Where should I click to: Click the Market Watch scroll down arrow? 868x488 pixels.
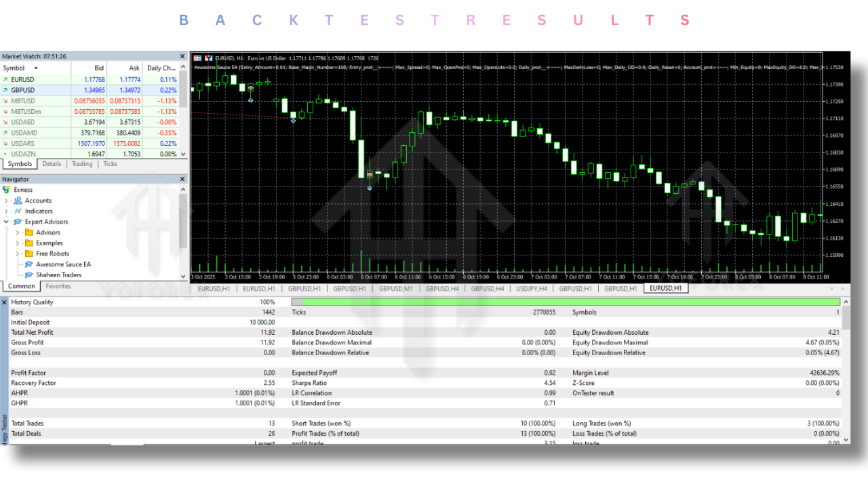183,154
